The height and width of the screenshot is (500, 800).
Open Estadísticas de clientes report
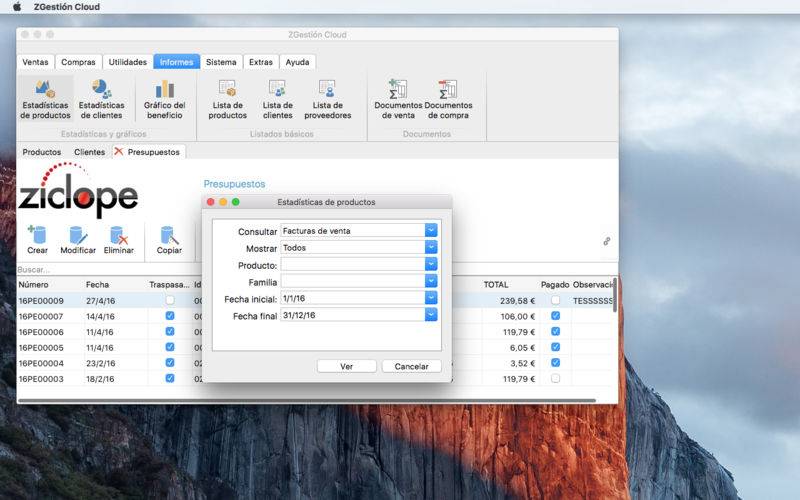coord(101,99)
